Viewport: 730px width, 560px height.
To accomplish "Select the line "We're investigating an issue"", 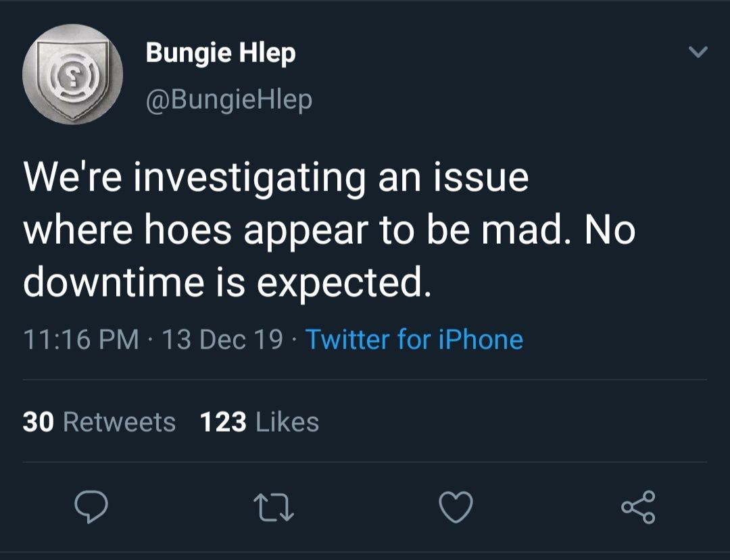I will coord(276,178).
